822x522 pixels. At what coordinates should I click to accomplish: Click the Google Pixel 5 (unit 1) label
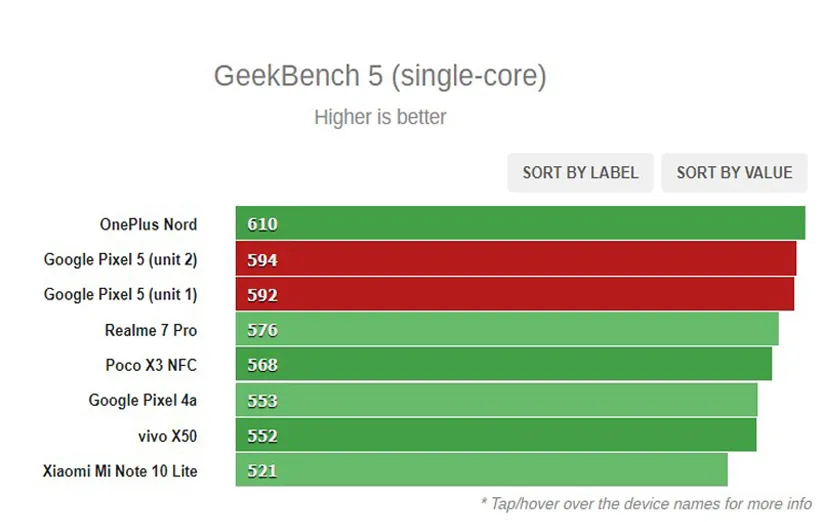coord(120,294)
